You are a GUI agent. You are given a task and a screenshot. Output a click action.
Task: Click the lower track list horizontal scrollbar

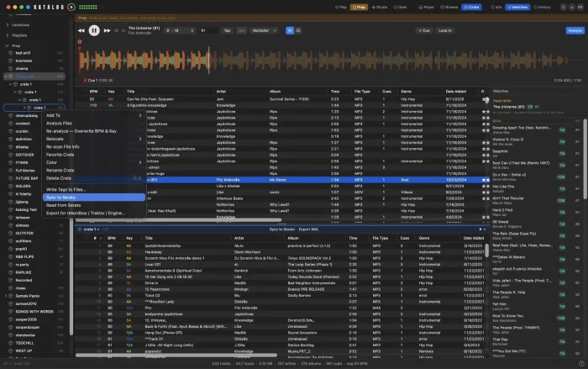pos(176,355)
